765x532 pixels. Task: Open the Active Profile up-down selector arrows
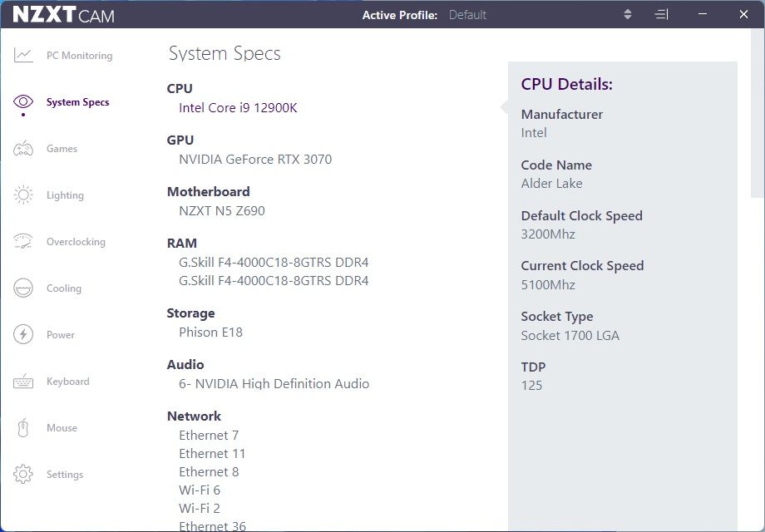pos(628,15)
